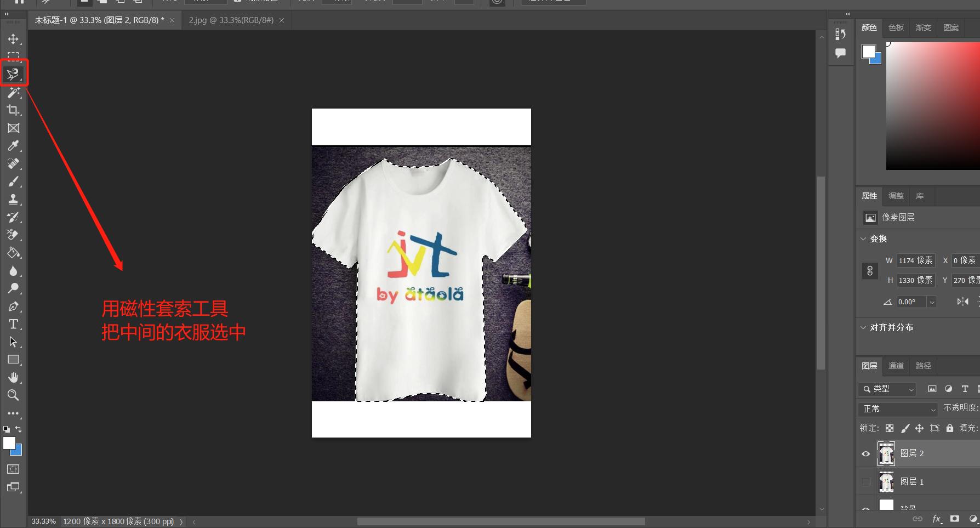
Task: Switch to the 2.jpg document tab
Action: pyautogui.click(x=231, y=20)
